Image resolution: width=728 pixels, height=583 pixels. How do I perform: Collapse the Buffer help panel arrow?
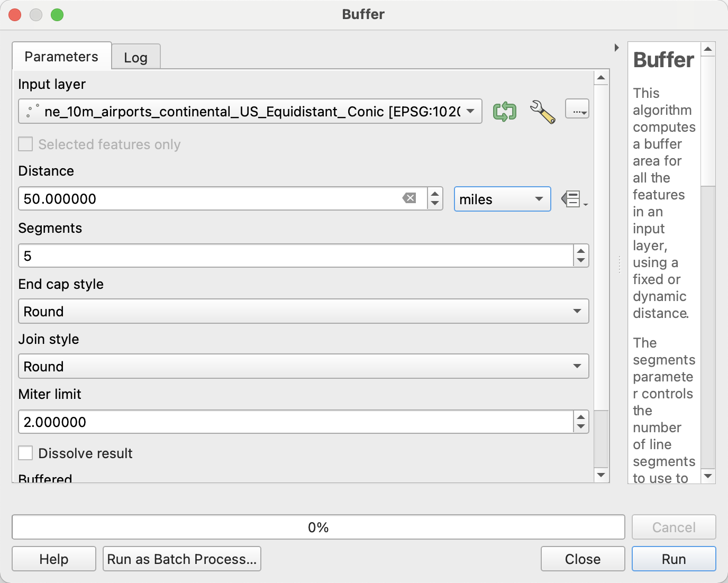[x=616, y=47]
